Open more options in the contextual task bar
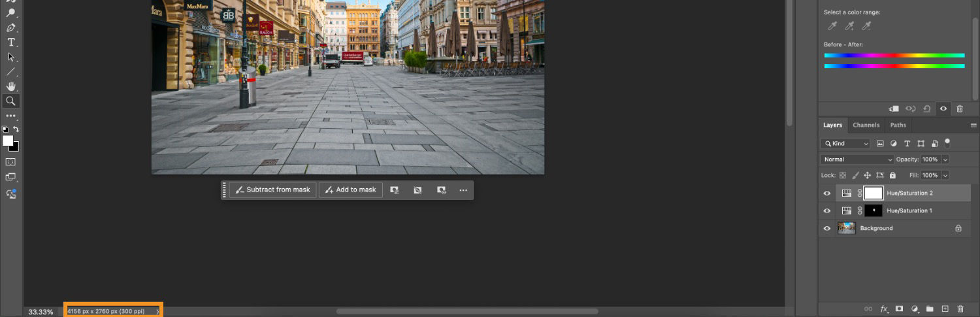 coord(463,190)
